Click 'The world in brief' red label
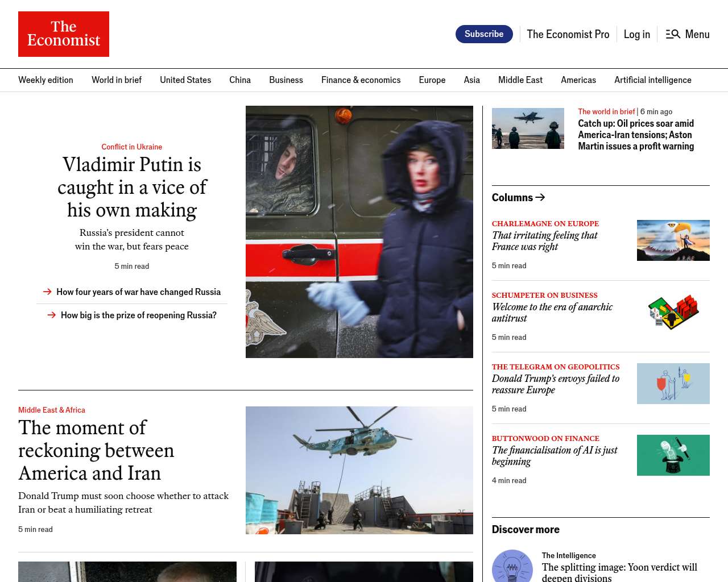Image resolution: width=728 pixels, height=582 pixels. pyautogui.click(x=606, y=111)
